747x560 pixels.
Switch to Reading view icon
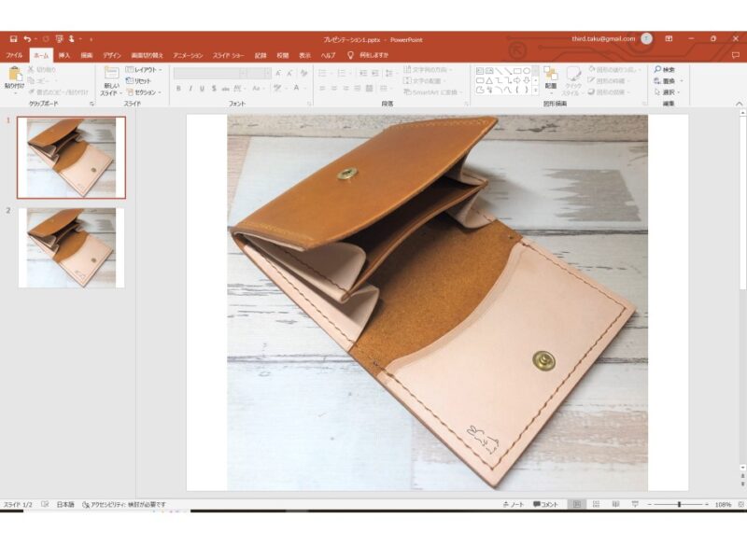[615, 504]
